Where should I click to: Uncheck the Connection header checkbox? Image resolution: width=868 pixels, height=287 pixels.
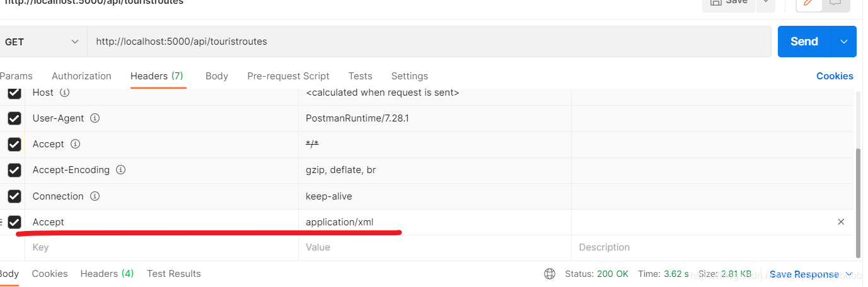point(14,196)
